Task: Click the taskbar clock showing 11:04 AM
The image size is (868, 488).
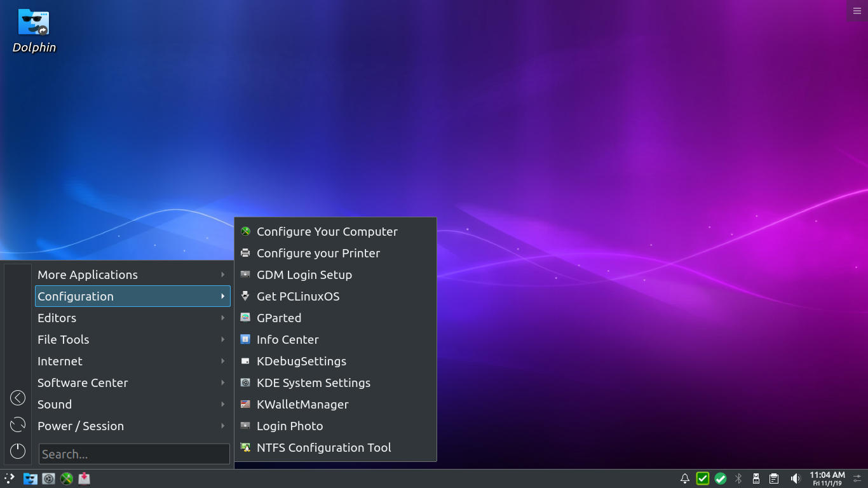Action: click(827, 478)
